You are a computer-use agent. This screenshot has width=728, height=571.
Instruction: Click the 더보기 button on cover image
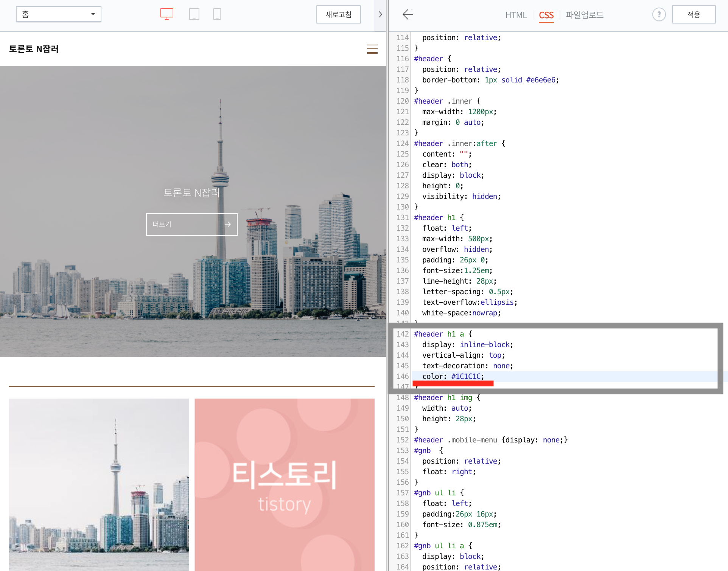[x=191, y=224]
